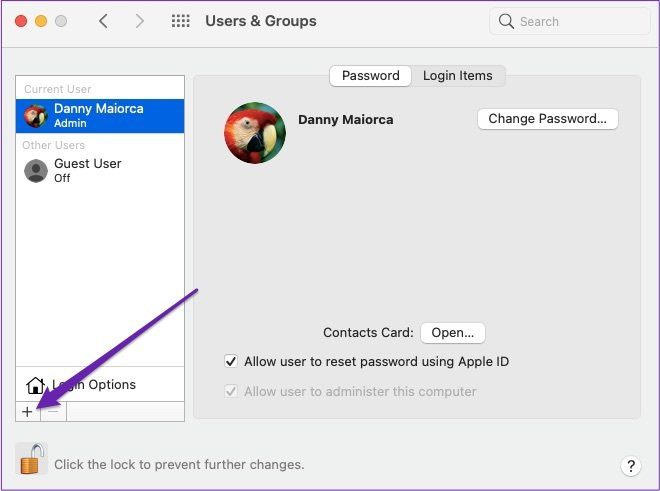Click the Contacts Card label

368,333
